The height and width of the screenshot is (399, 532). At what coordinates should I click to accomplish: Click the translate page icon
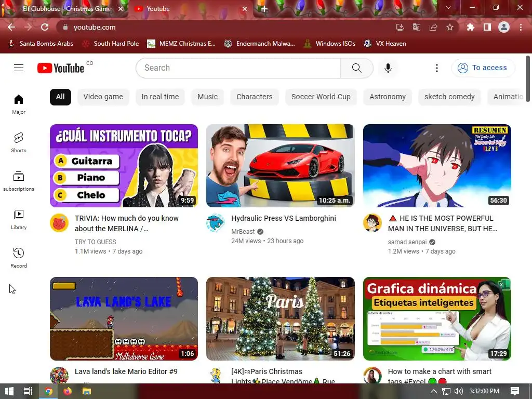[416, 27]
